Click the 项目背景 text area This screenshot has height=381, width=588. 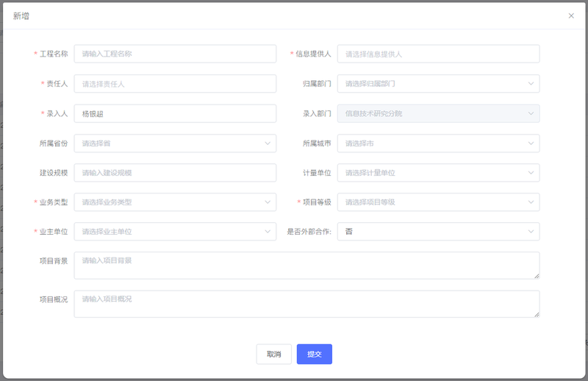(306, 266)
